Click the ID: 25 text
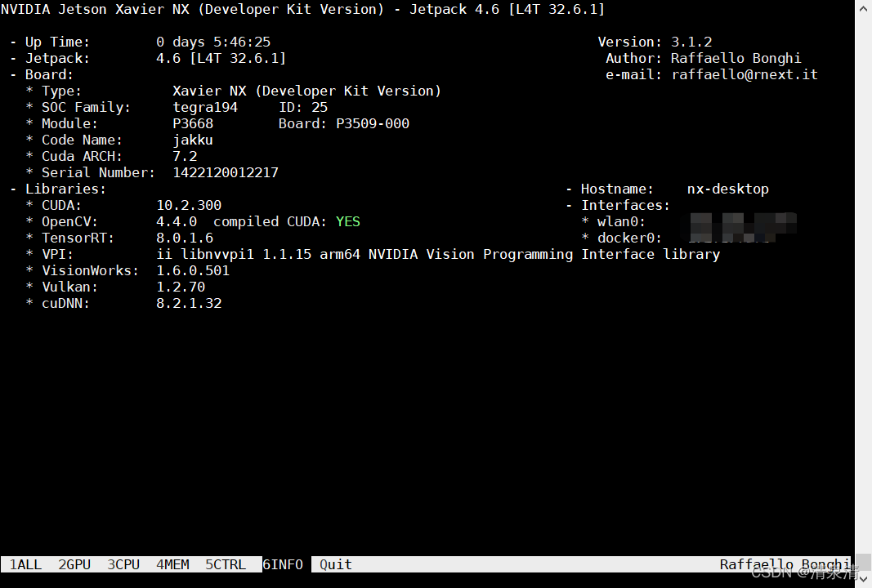The width and height of the screenshot is (872, 588). click(303, 107)
